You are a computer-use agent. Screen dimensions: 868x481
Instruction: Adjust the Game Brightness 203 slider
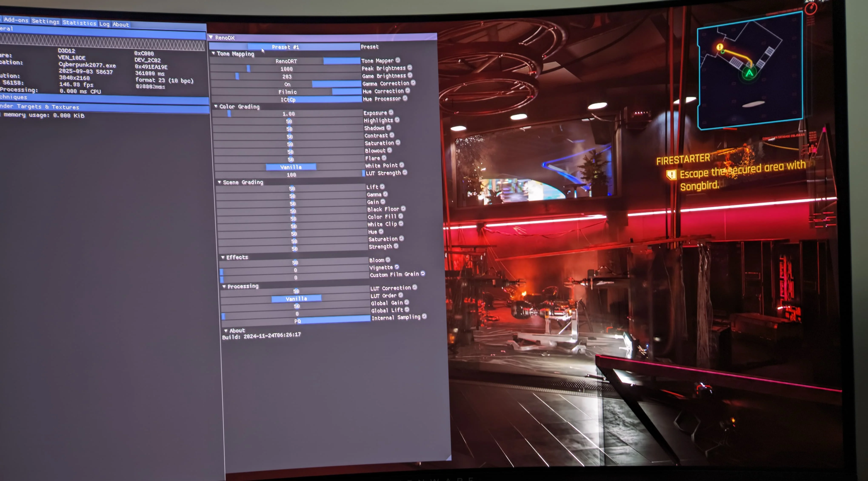pyautogui.click(x=286, y=77)
